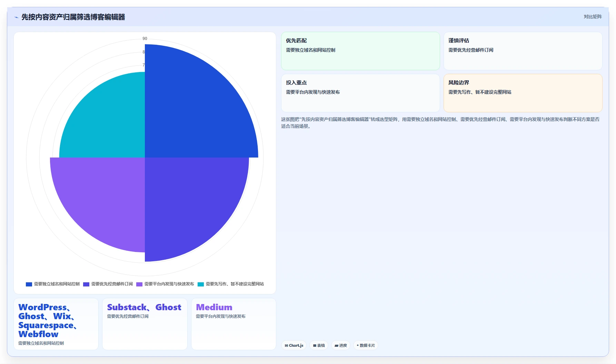Click legend text 需要独立域名和网站控制

[x=57, y=284]
